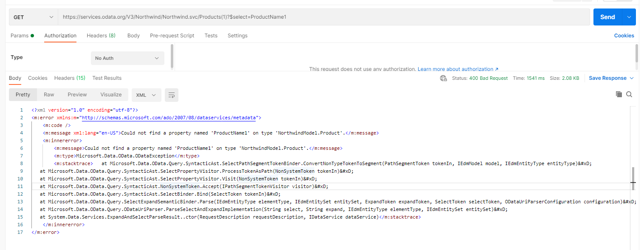Open the XML format dropdown
The height and width of the screenshot is (250, 644).
coord(147,95)
